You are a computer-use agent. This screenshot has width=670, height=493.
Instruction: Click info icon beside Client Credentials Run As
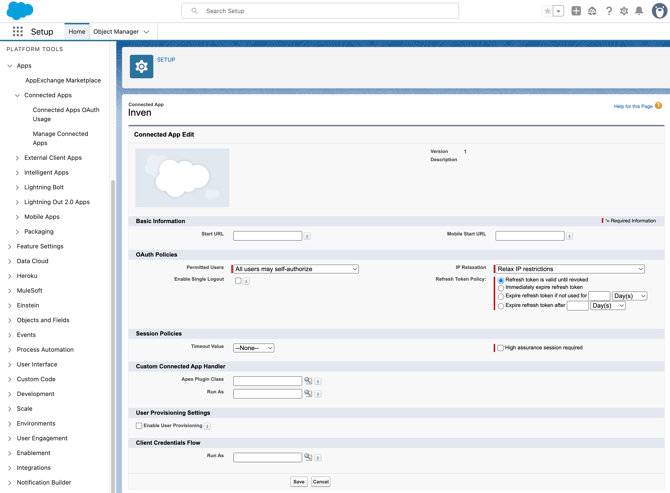click(x=318, y=458)
